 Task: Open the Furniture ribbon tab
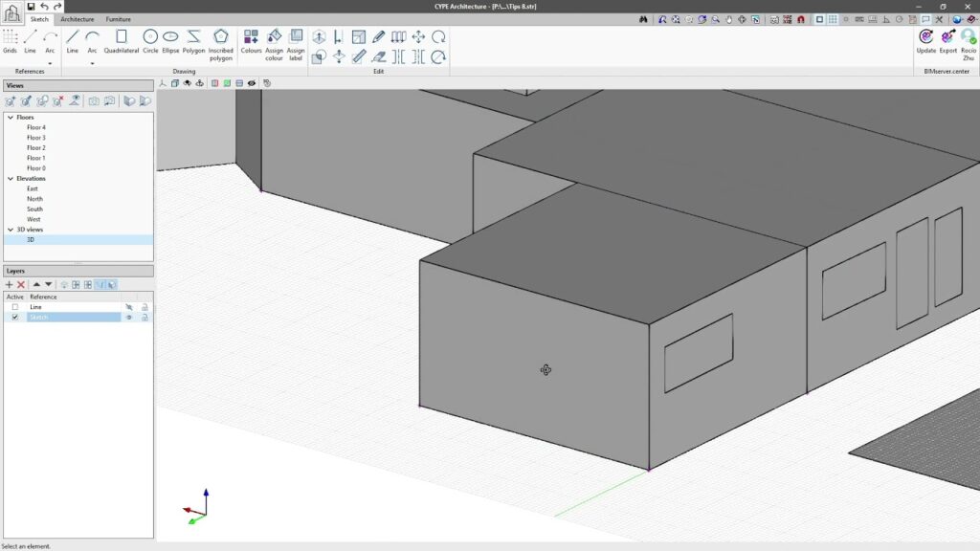tap(119, 19)
